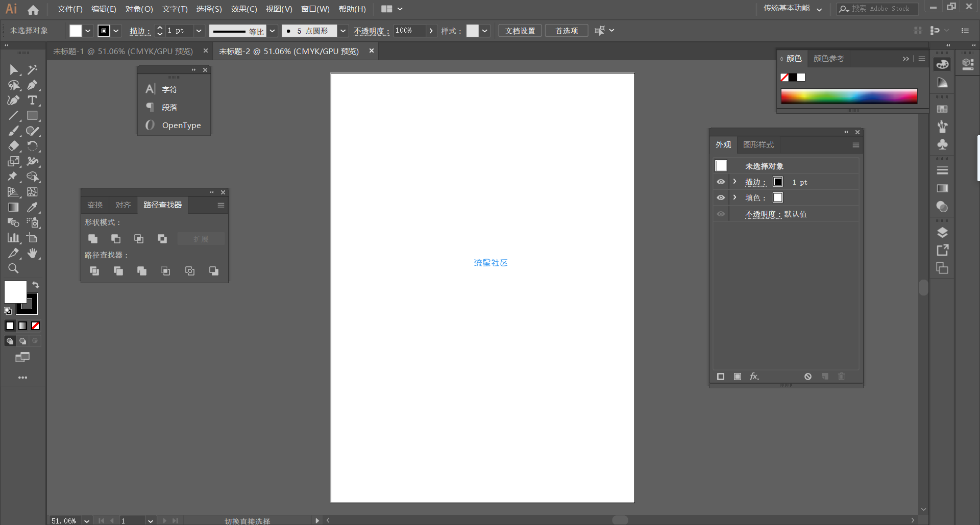The height and width of the screenshot is (525, 980).
Task: Click 填色 white swatch in Appearance
Action: [x=778, y=197]
